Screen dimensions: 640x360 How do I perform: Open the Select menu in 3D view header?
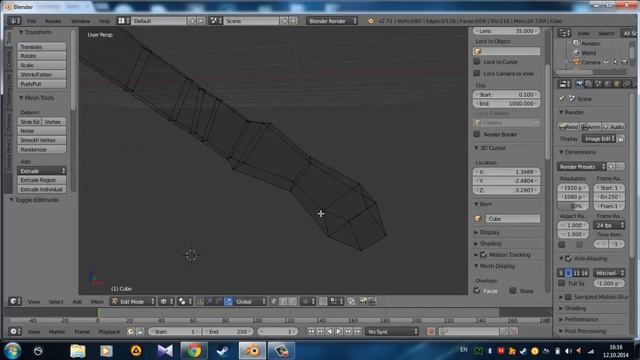coord(56,302)
